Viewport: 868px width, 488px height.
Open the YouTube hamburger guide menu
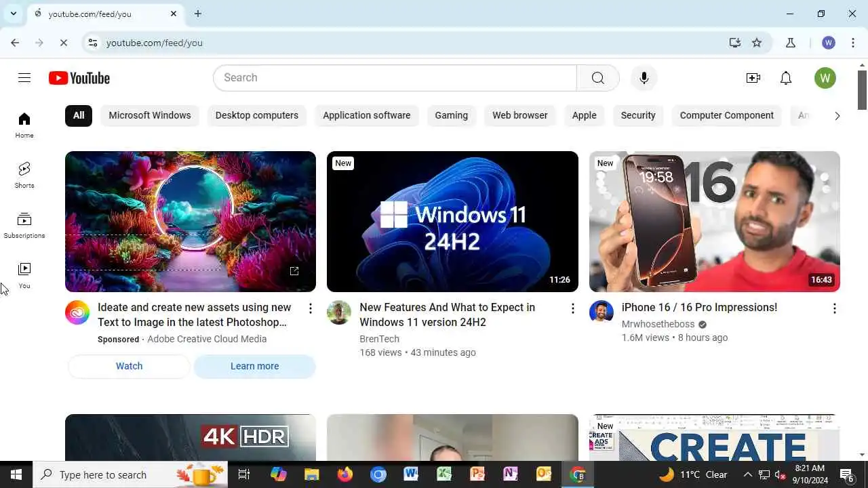24,78
